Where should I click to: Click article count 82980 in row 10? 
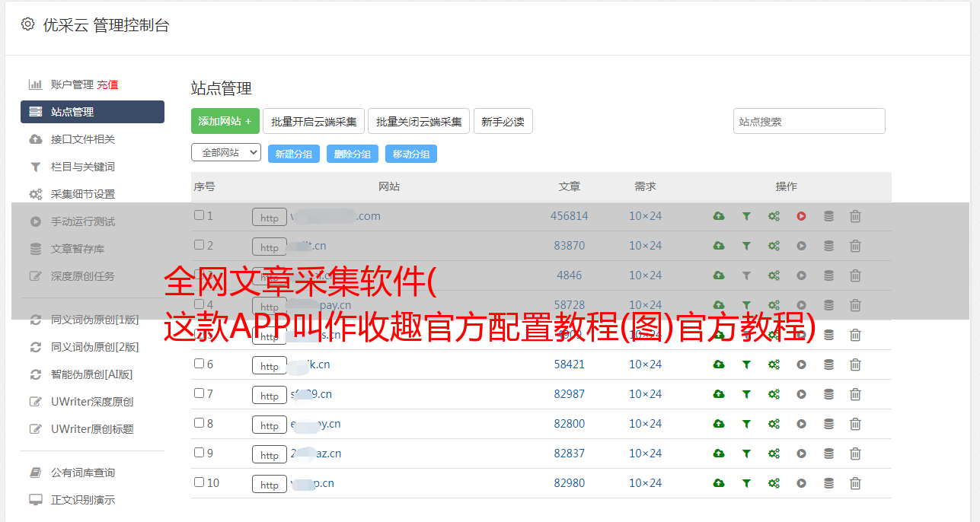click(570, 483)
